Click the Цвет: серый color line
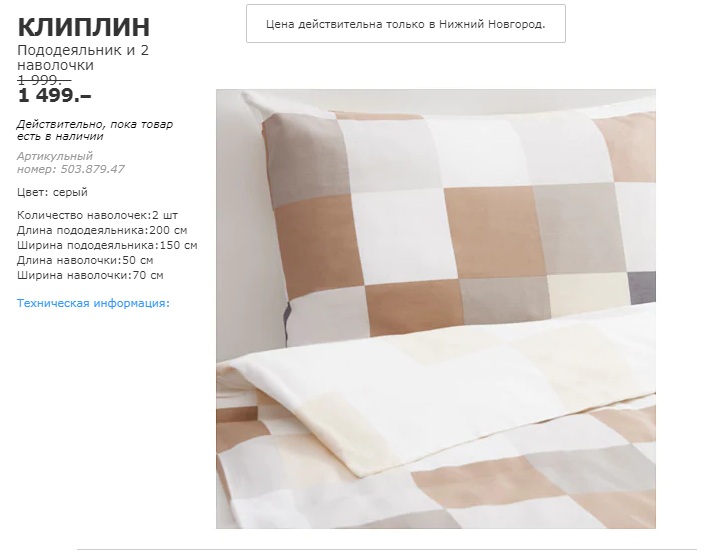This screenshot has height=553, width=704. click(53, 192)
